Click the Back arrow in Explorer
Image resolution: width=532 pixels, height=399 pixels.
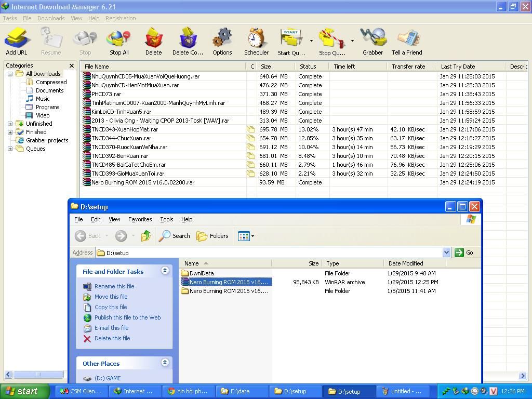click(x=81, y=236)
